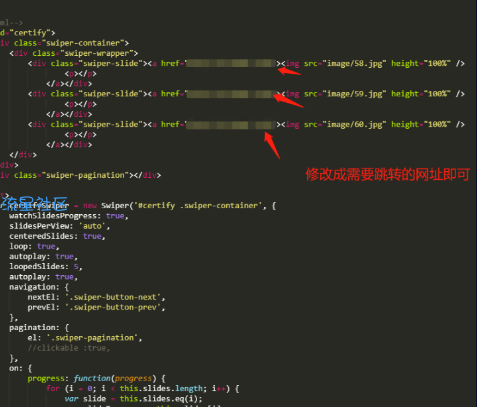Click the red arrow below image/60.jpg href
The height and width of the screenshot is (407, 477).
(x=272, y=145)
